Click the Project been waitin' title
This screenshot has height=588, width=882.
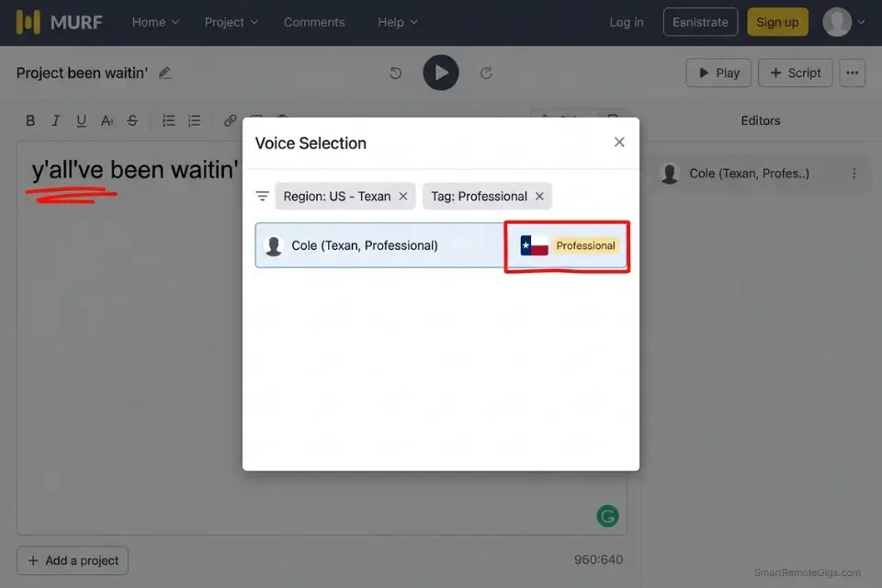[x=82, y=73]
